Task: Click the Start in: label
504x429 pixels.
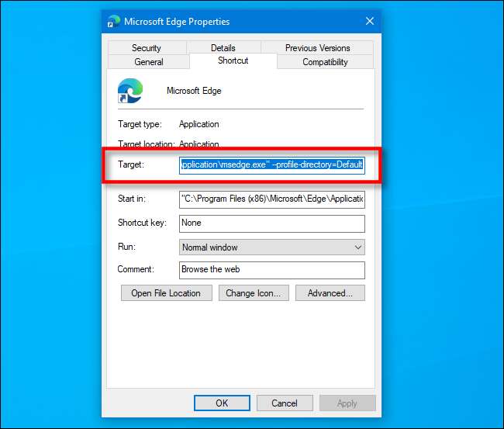Action: (x=132, y=199)
